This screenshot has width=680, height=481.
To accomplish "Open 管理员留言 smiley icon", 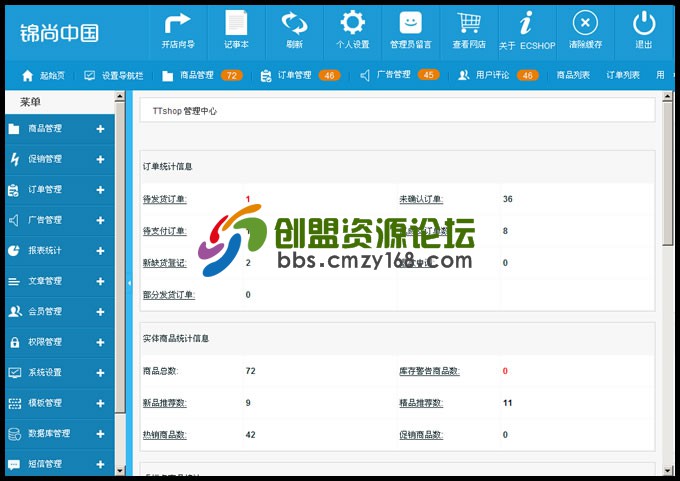I will [x=410, y=23].
